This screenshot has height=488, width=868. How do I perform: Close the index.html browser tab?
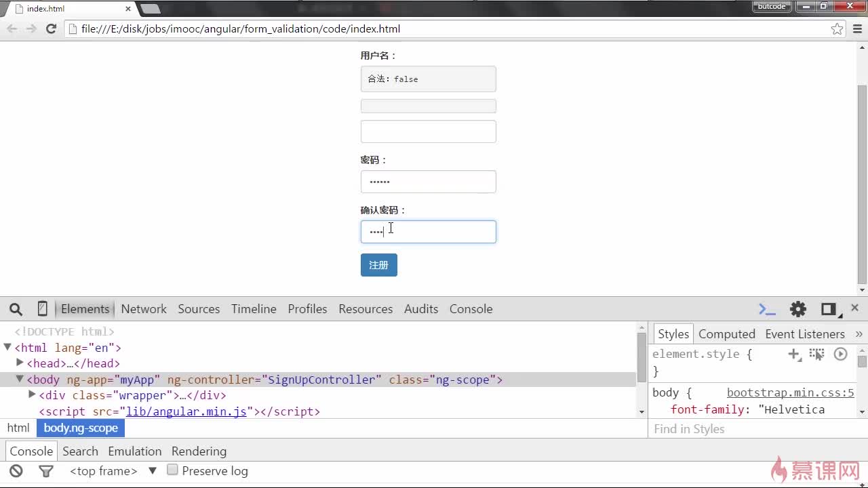coord(127,9)
